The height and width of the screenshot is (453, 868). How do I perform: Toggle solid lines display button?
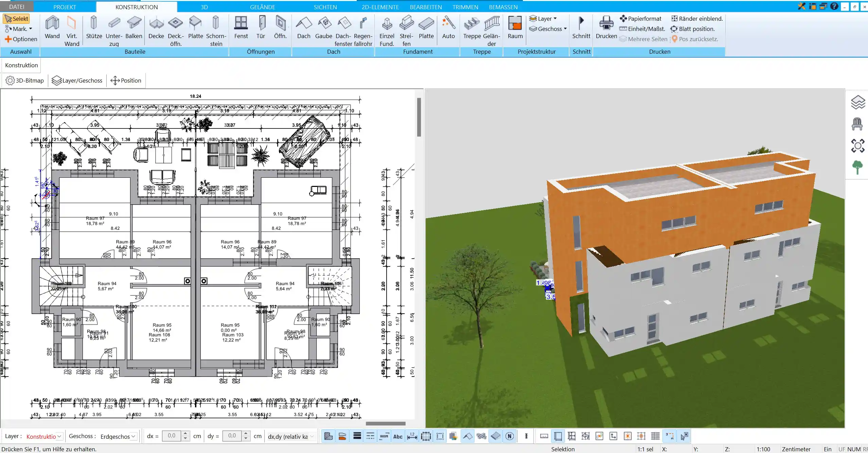coord(357,436)
